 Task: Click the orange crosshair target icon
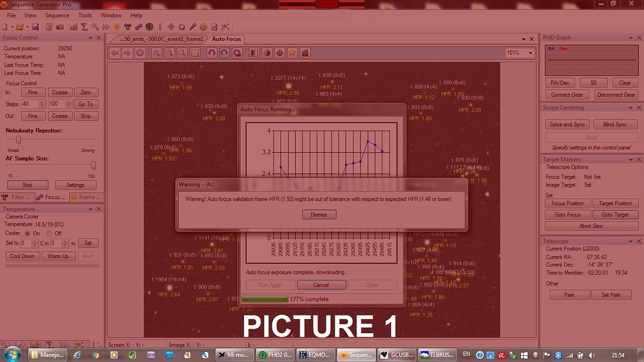(x=203, y=26)
